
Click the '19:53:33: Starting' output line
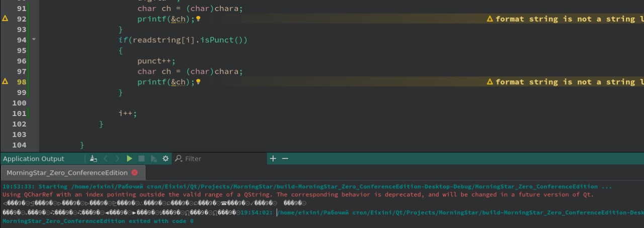307,186
